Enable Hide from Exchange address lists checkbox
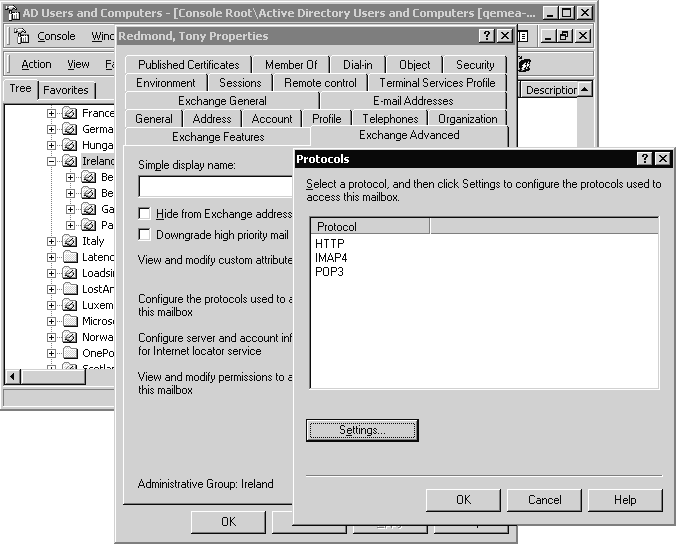This screenshot has width=676, height=544. (x=145, y=214)
